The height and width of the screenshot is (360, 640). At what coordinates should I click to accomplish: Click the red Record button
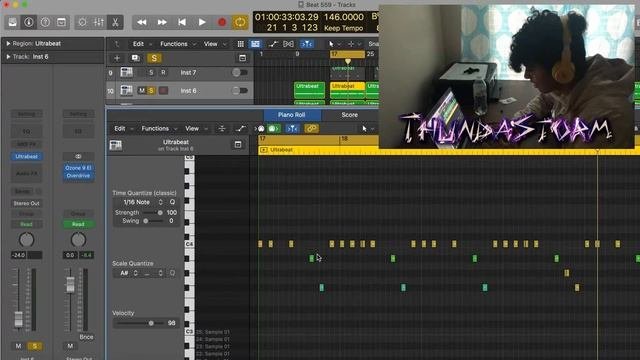pos(222,22)
